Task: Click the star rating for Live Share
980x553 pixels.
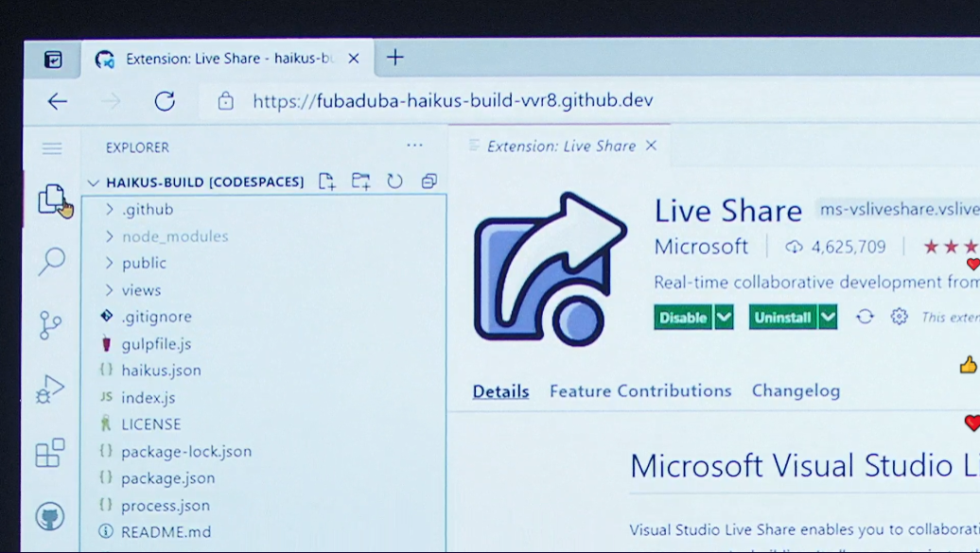Action: tap(951, 247)
